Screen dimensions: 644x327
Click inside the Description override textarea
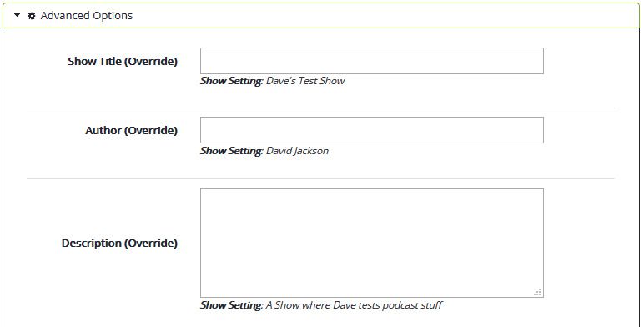(372, 243)
